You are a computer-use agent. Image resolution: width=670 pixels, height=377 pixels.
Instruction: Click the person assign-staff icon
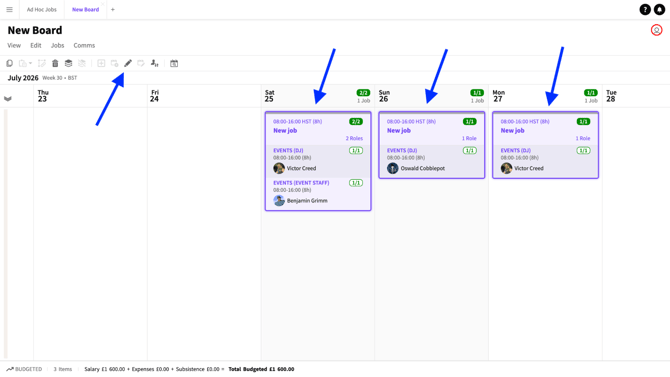[155, 63]
